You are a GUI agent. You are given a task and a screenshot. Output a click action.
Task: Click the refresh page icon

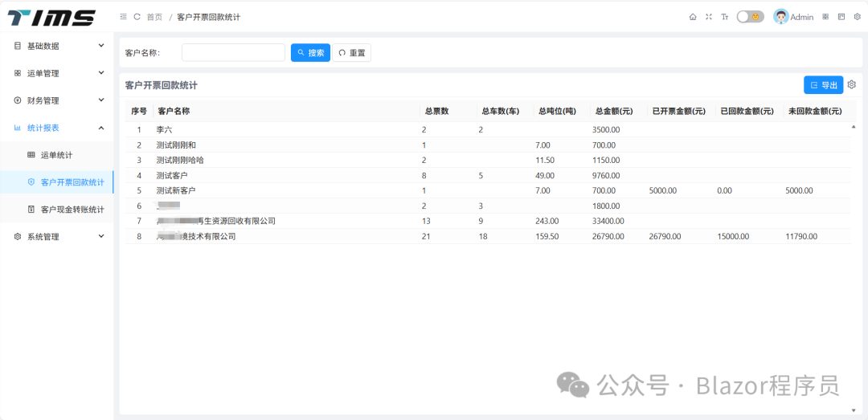pos(137,17)
